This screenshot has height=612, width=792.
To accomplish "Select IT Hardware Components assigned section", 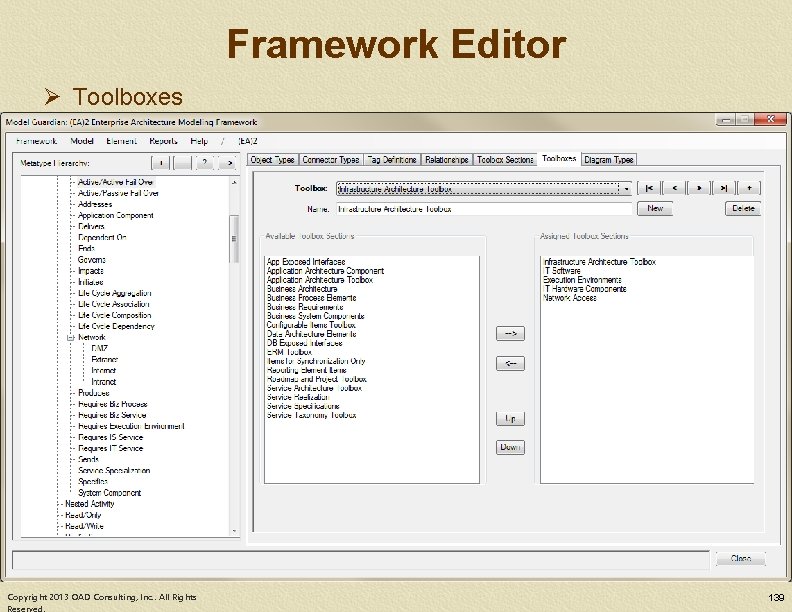I will tap(584, 289).
